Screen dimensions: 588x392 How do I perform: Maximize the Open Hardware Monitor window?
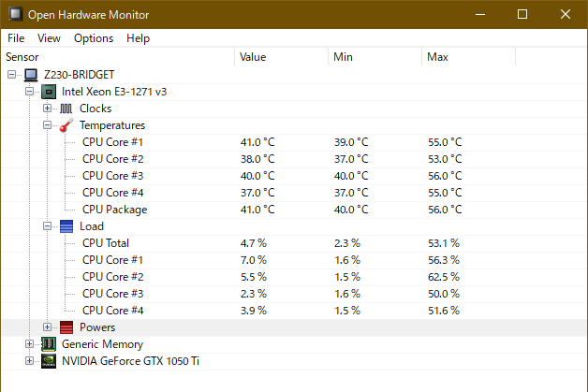point(522,15)
